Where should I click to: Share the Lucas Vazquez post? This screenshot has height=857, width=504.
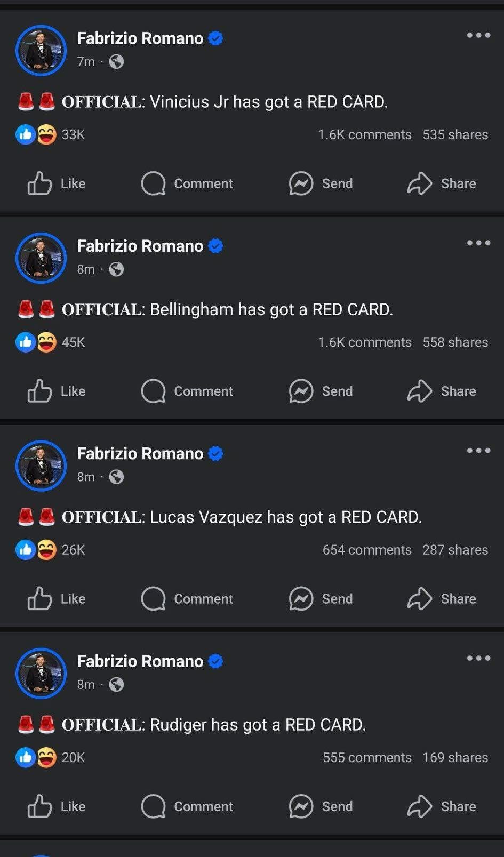442,599
